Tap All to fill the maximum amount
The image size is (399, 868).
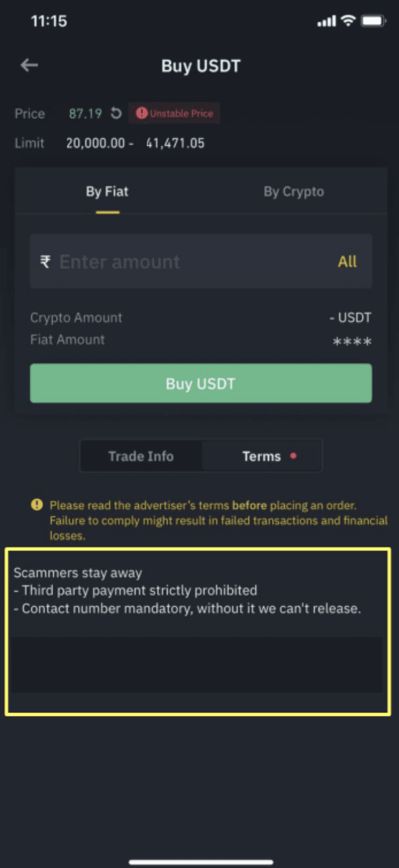pyautogui.click(x=347, y=262)
